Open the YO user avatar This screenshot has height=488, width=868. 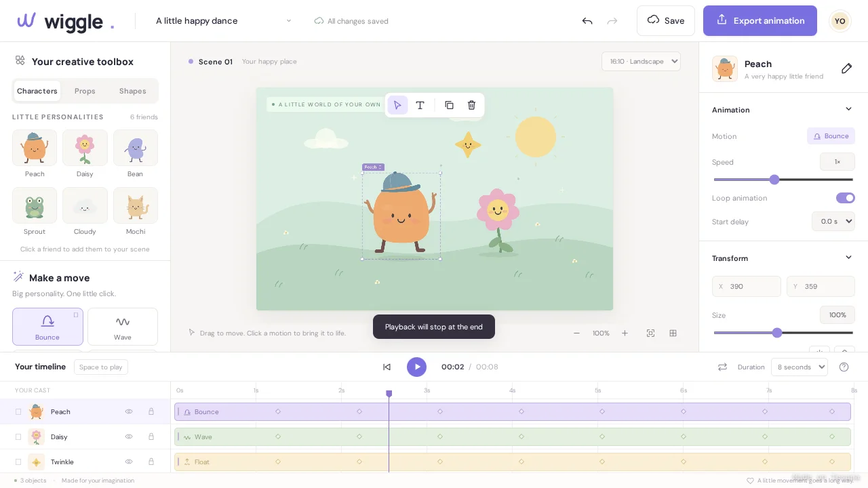point(840,21)
